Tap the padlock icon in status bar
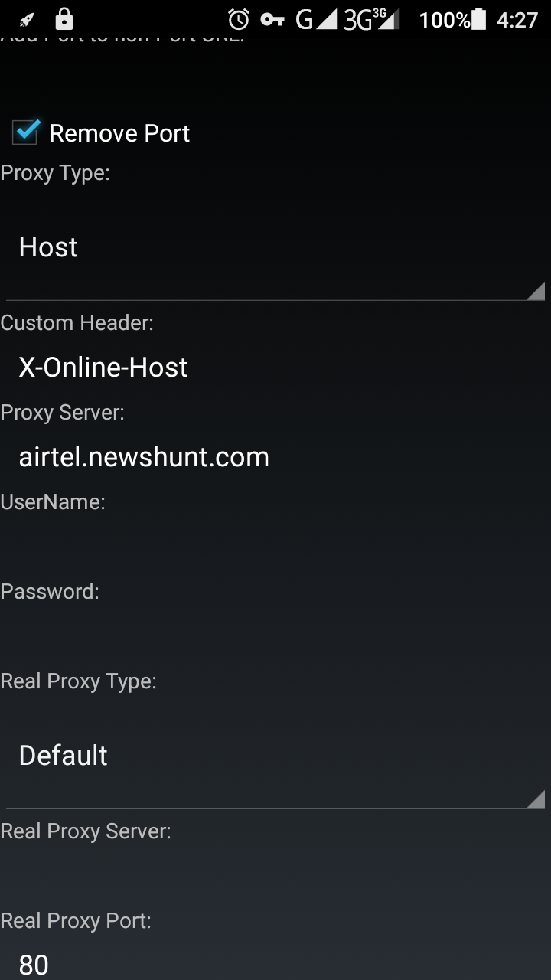551x980 pixels. coord(64,19)
